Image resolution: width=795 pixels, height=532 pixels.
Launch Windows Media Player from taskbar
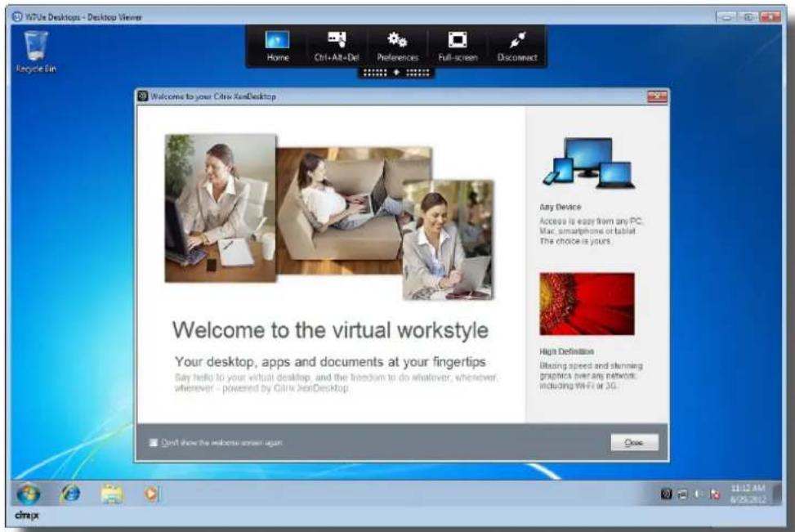151,494
